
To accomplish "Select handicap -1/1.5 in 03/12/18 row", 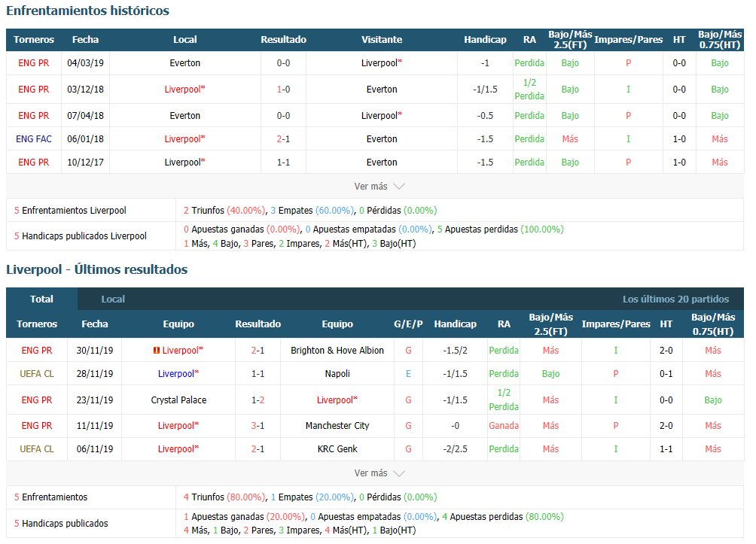I will (x=485, y=90).
